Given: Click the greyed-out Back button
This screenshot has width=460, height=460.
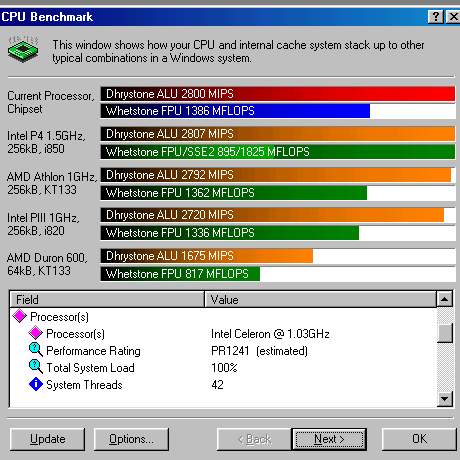Looking at the screenshot, I should coord(254,439).
